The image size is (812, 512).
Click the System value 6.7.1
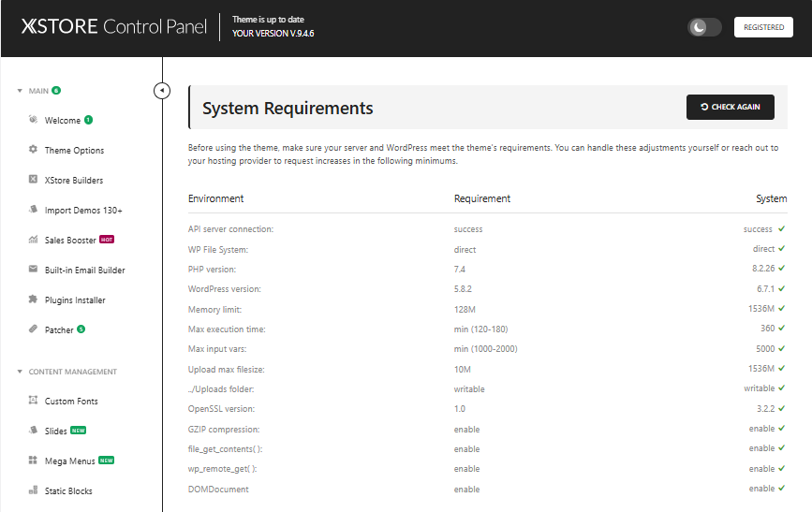pyautogui.click(x=765, y=289)
